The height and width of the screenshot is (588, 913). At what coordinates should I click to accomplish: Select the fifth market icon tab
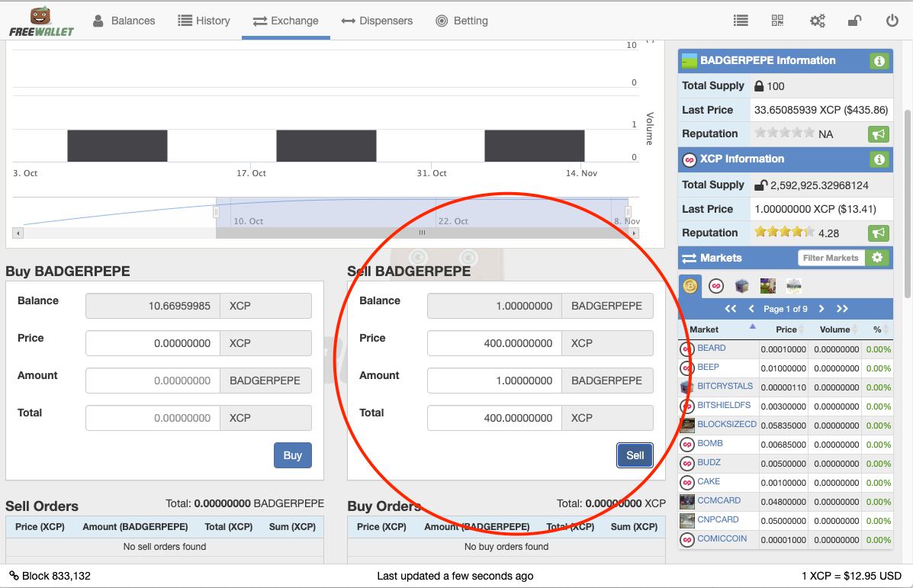coord(794,286)
